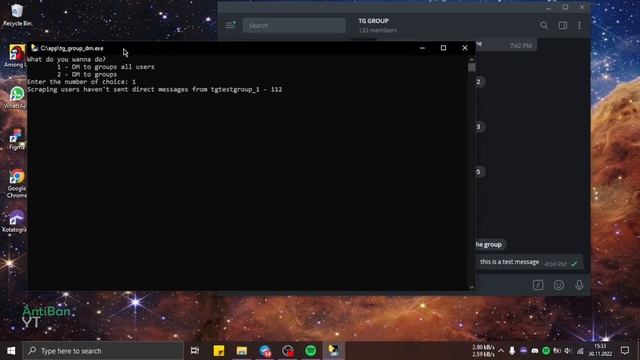Screen dimensions: 640x360
Task: Select the Google Chrome desktop shortcut
Action: pyautogui.click(x=17, y=184)
